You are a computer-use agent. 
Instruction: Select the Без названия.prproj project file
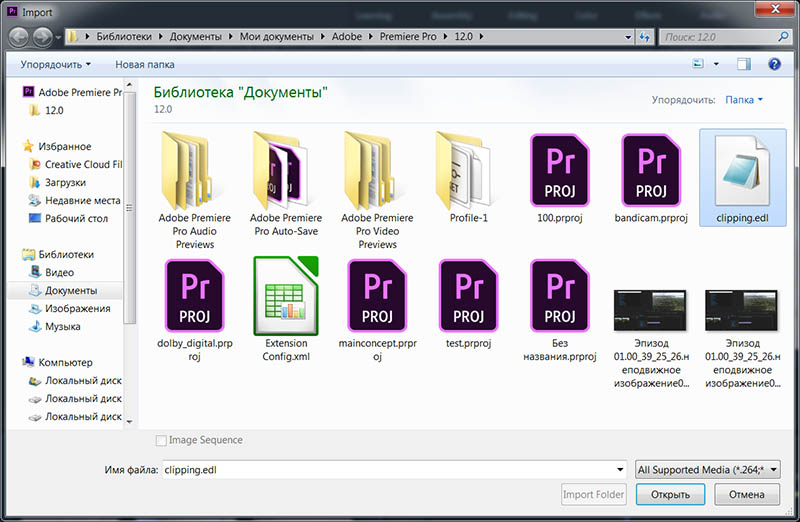(560, 310)
